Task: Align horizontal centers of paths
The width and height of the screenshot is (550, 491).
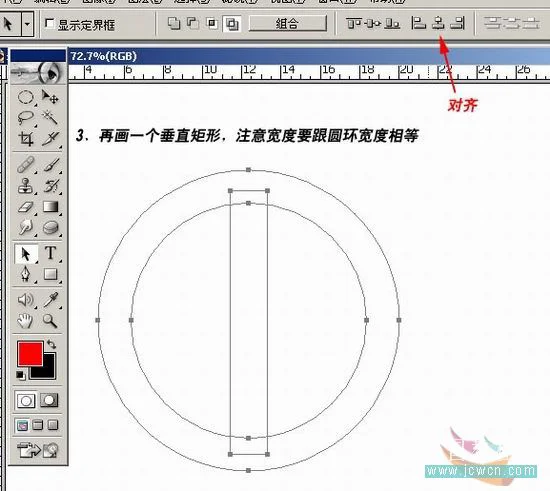Action: (438, 23)
